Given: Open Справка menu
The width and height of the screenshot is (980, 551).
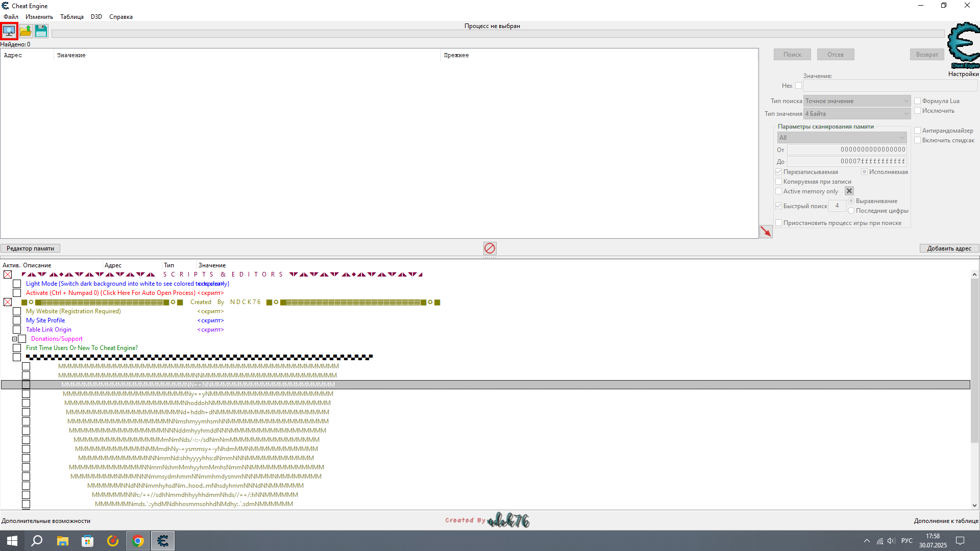Looking at the screenshot, I should pyautogui.click(x=121, y=17).
